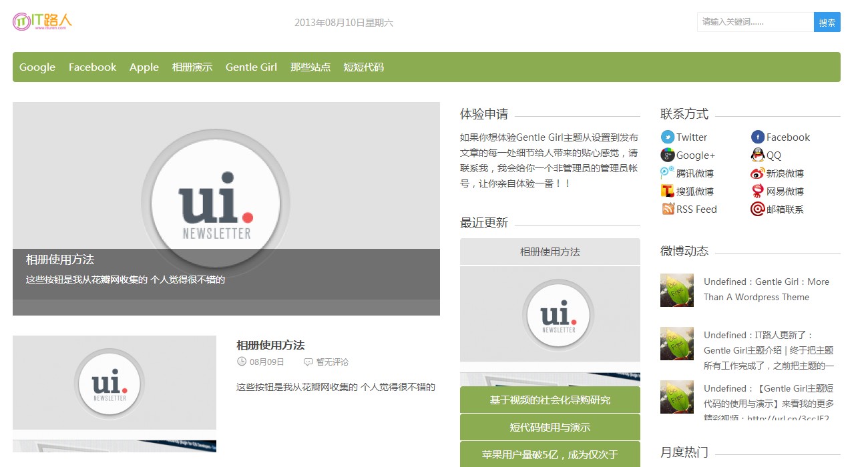Open the Google menu item

[x=37, y=67]
